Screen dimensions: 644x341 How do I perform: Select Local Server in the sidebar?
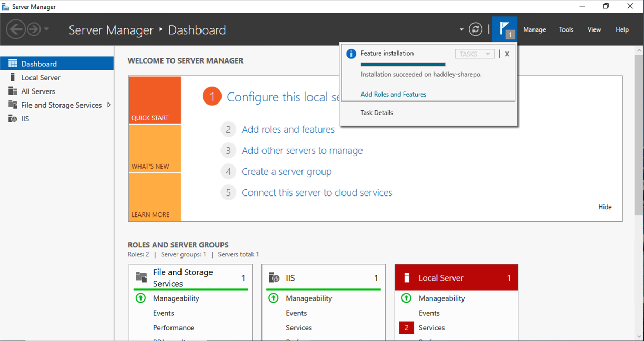[57, 77]
